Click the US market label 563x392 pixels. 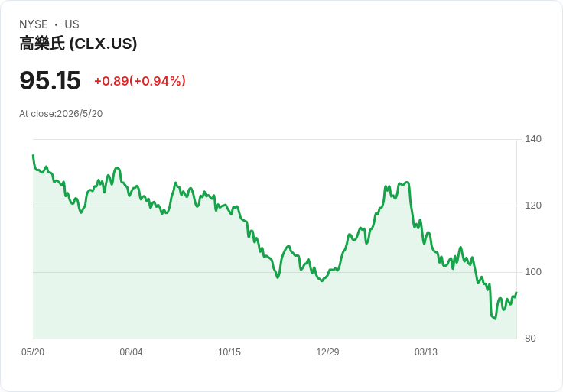click(x=72, y=24)
